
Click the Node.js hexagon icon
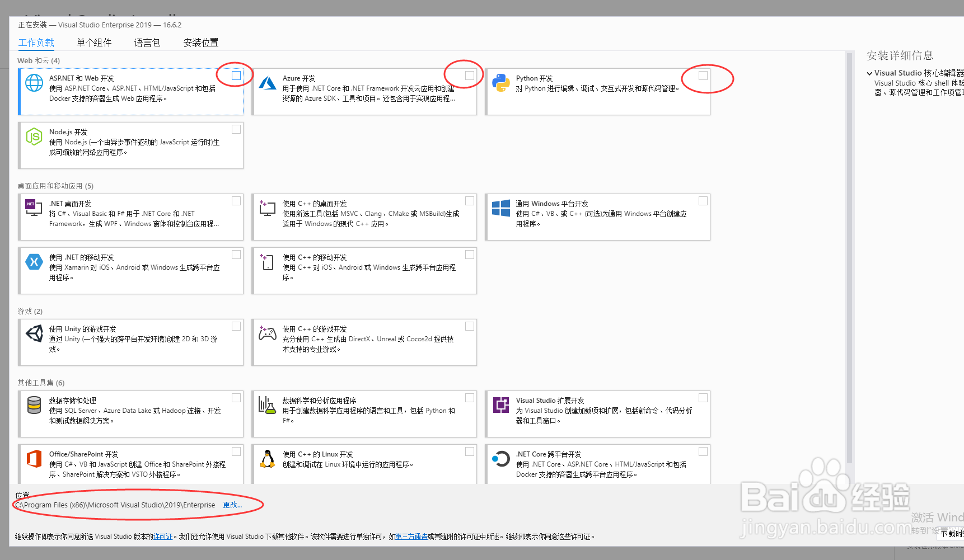click(34, 137)
